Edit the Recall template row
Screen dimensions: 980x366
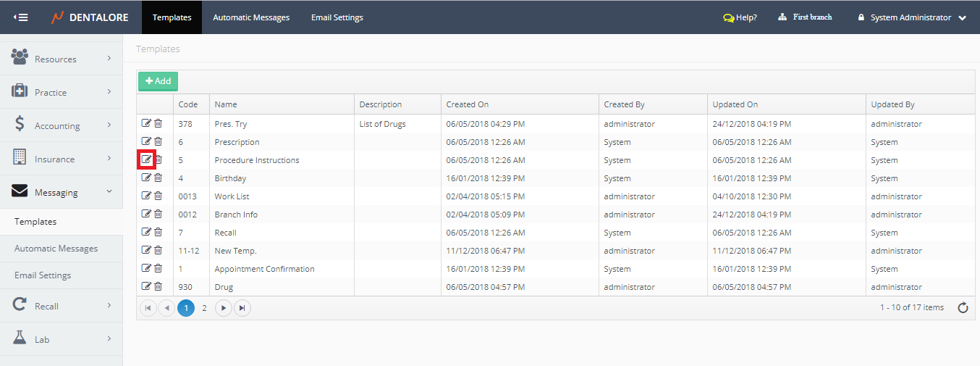click(x=146, y=232)
